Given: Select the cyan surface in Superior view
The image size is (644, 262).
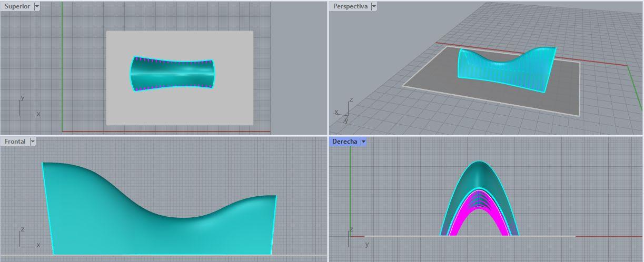Looking at the screenshot, I should tap(173, 74).
